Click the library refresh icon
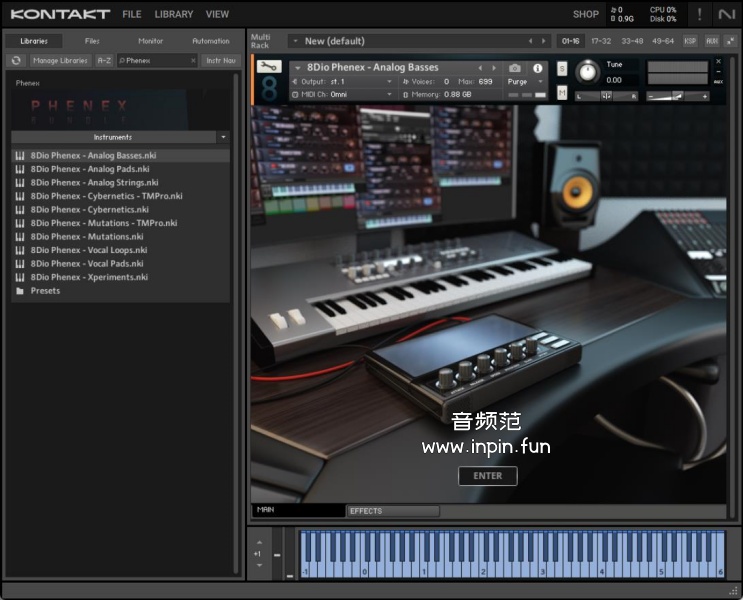The width and height of the screenshot is (743, 600). 16,61
